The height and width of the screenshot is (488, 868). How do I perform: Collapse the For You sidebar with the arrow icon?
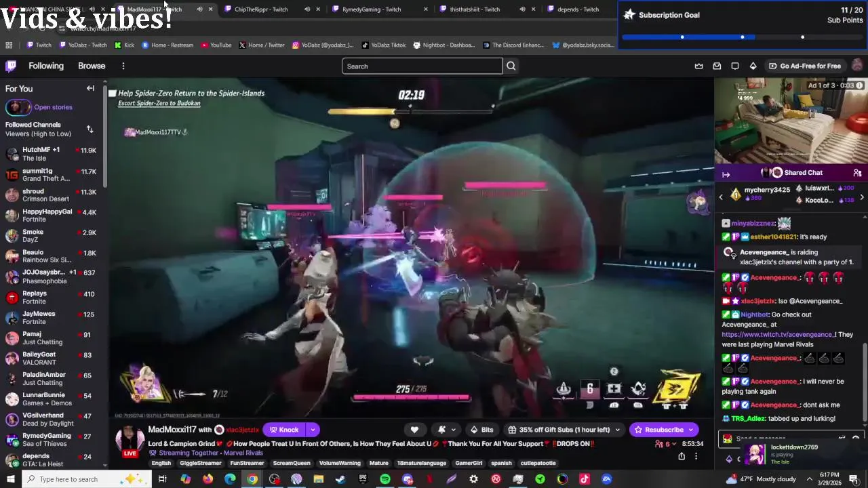(90, 88)
